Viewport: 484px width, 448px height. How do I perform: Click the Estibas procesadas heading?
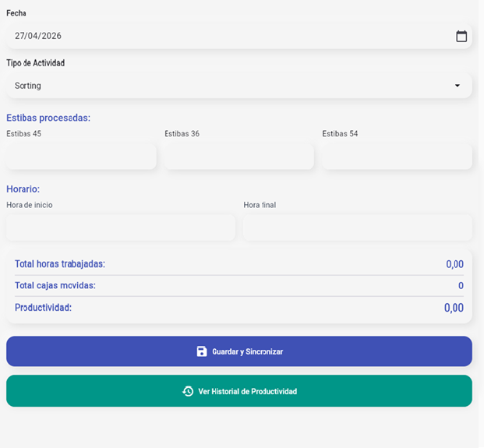click(x=48, y=118)
